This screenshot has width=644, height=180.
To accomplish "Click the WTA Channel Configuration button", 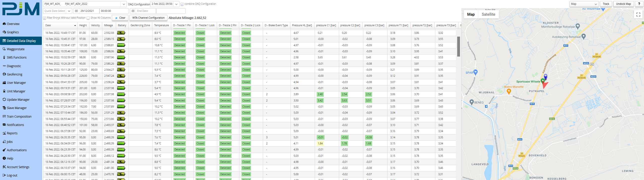I will tap(148, 18).
